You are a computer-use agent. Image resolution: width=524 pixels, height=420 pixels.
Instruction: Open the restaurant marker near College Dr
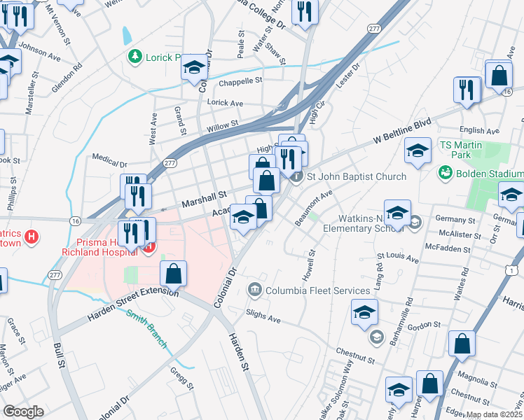[305, 13]
